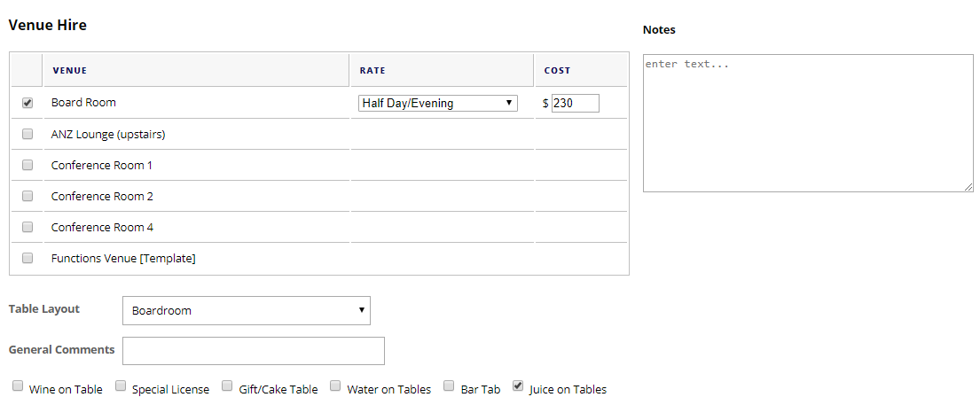Uncheck Juice on Tables checkbox
Viewport: 980px width, 405px height.
(518, 386)
